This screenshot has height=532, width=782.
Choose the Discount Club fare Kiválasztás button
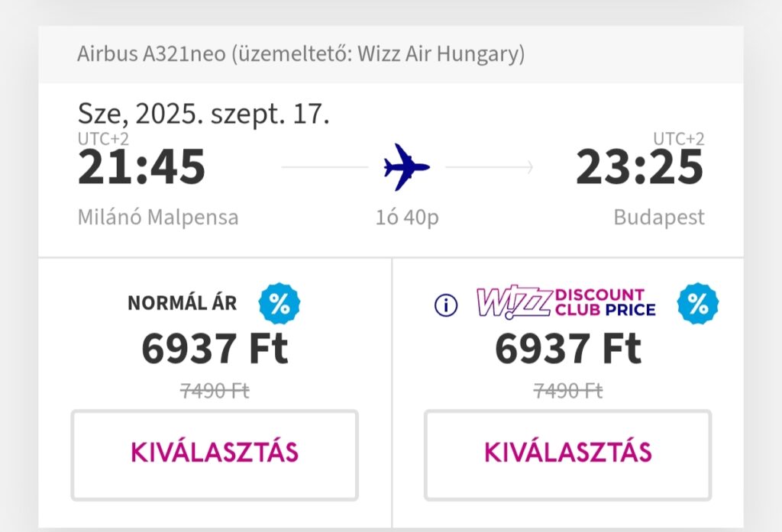click(567, 455)
